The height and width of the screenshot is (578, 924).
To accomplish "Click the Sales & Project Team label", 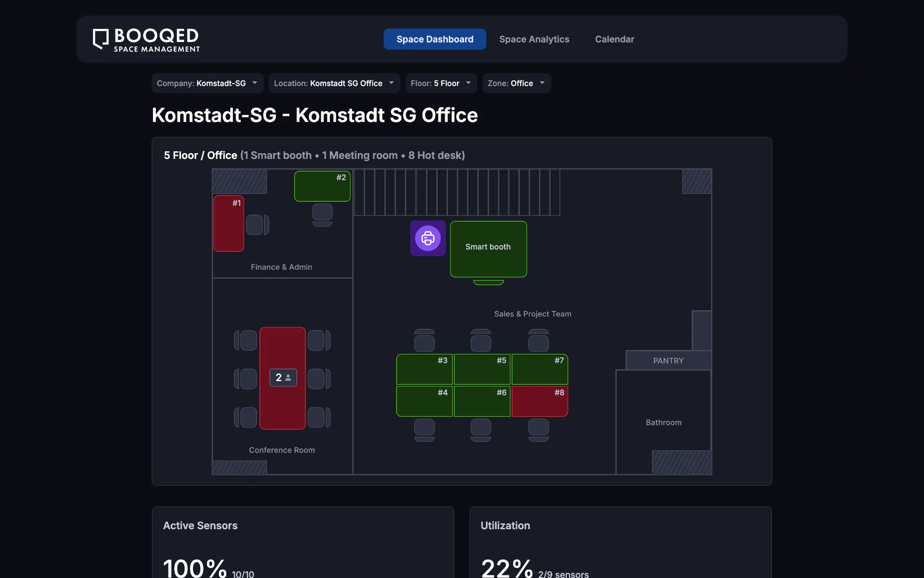I will [532, 314].
